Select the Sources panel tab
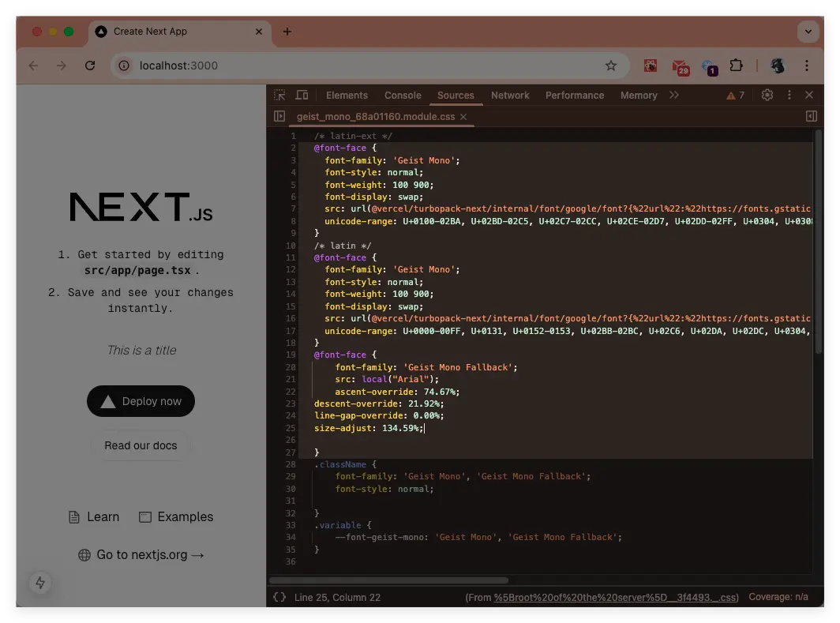 (x=456, y=96)
